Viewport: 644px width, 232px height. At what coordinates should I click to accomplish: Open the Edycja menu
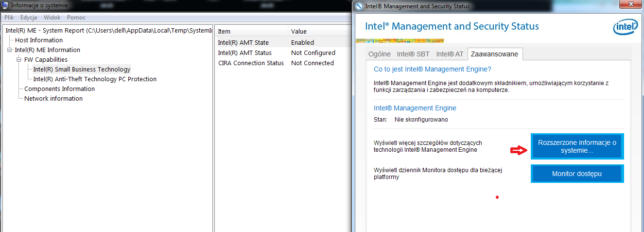click(29, 18)
